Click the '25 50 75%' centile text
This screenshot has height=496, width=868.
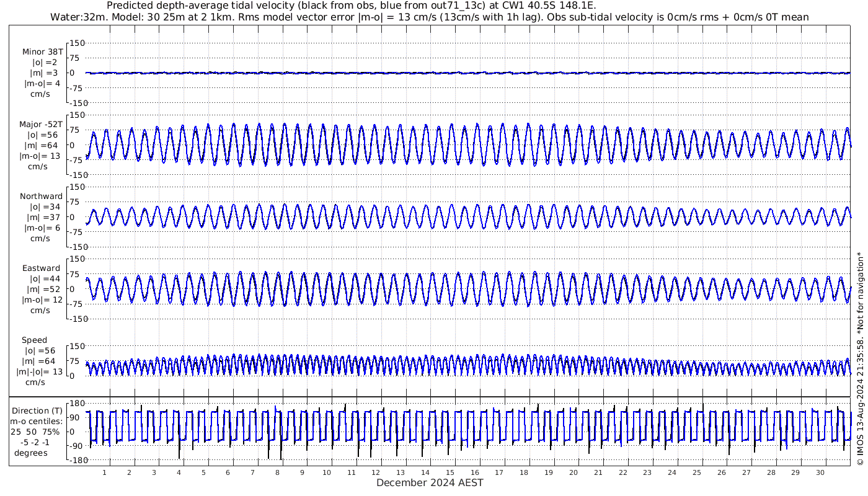(x=35, y=432)
